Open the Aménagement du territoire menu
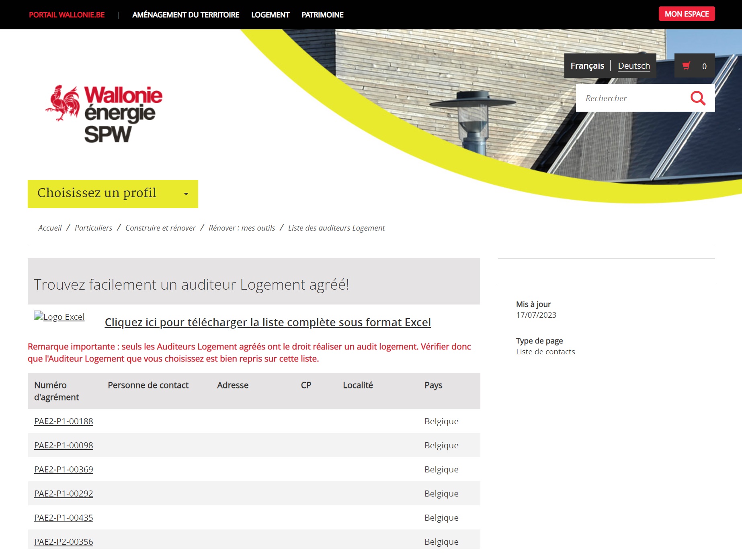This screenshot has height=560, width=742. (x=186, y=15)
